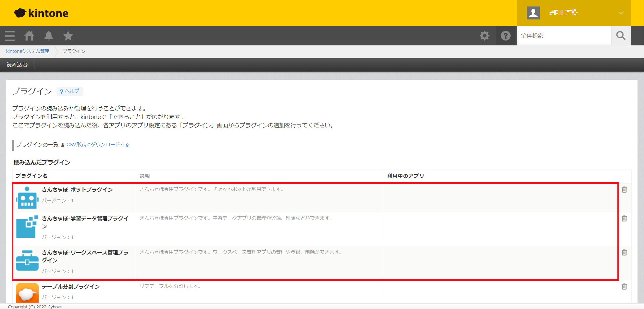
Task: Click the search magnifier button
Action: [621, 36]
